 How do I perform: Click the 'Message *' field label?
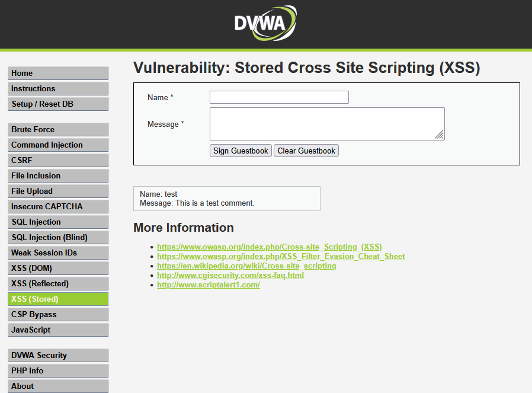point(165,124)
